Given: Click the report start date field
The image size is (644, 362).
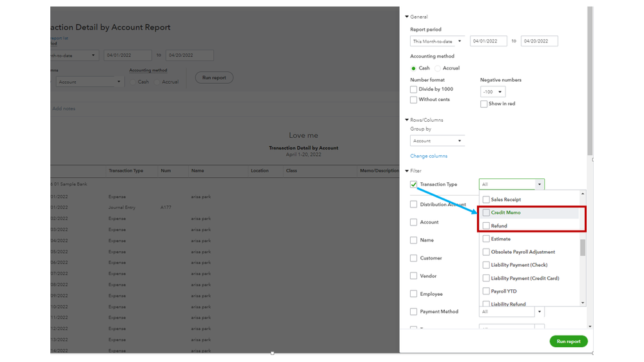Looking at the screenshot, I should click(x=488, y=41).
